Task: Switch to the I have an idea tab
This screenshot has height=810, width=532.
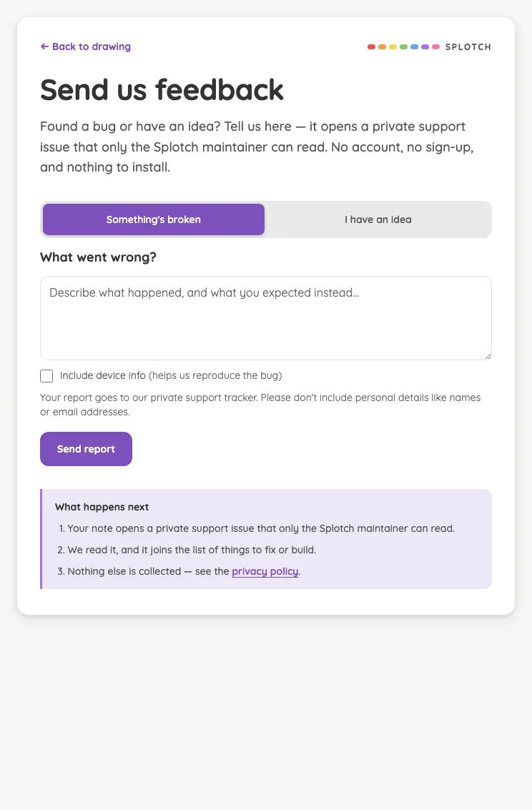Action: click(x=378, y=219)
